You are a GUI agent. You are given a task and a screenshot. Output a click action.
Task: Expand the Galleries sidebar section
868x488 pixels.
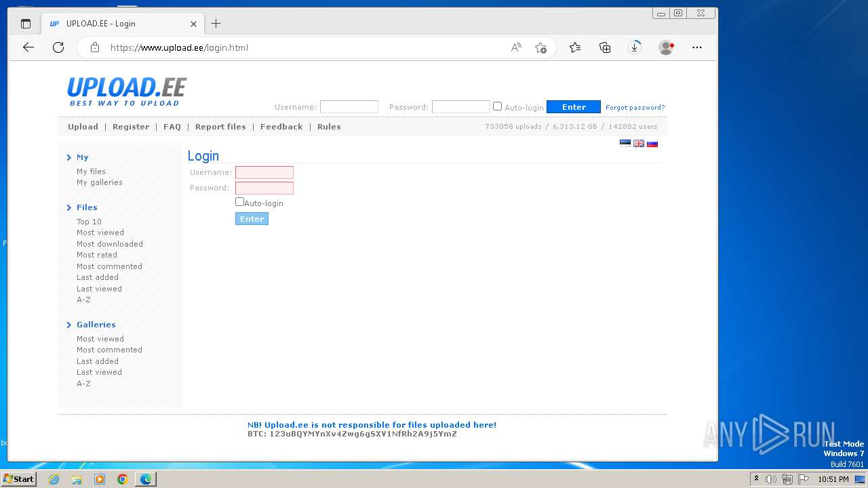[96, 325]
